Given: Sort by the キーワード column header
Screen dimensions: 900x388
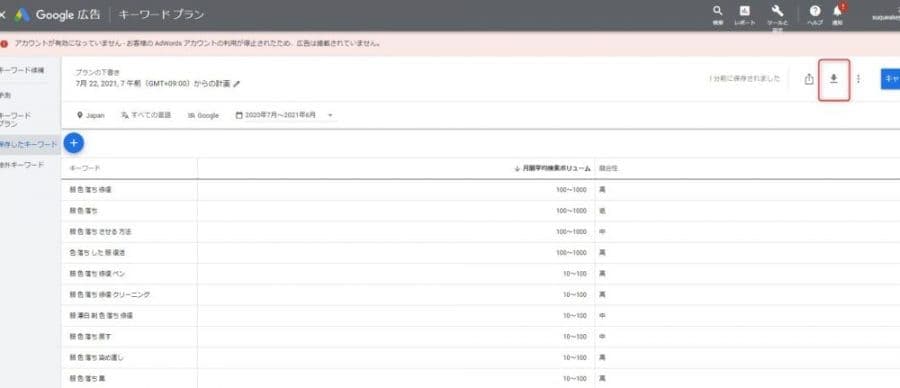Looking at the screenshot, I should tap(84, 169).
